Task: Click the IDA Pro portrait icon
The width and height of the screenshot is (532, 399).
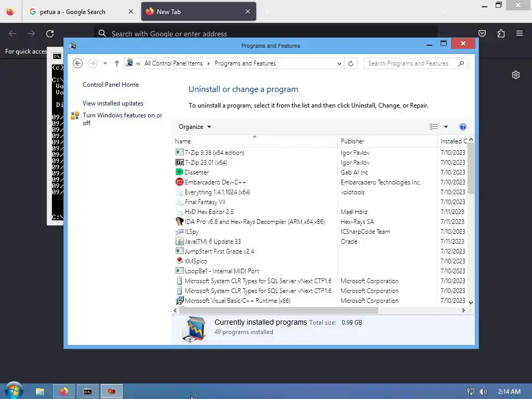Action: [179, 221]
